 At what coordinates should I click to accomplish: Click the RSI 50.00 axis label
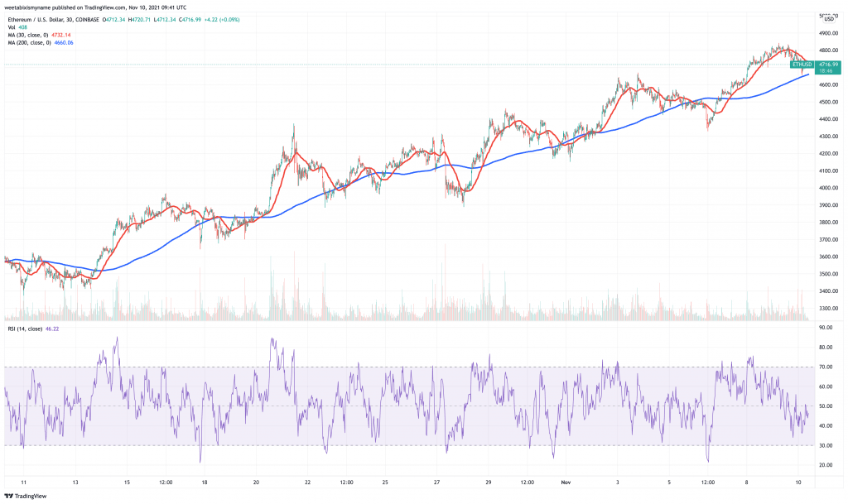coord(826,406)
